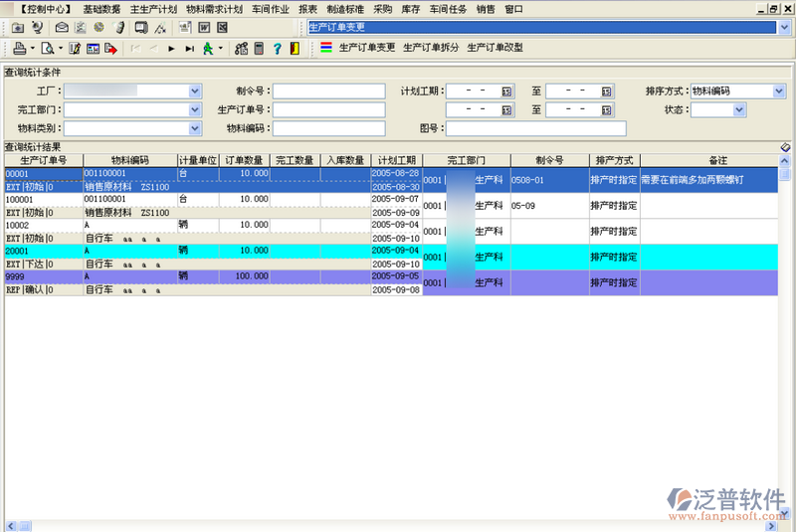Open the 排序方式 dropdown list
This screenshot has height=532, width=796.
coord(779,91)
